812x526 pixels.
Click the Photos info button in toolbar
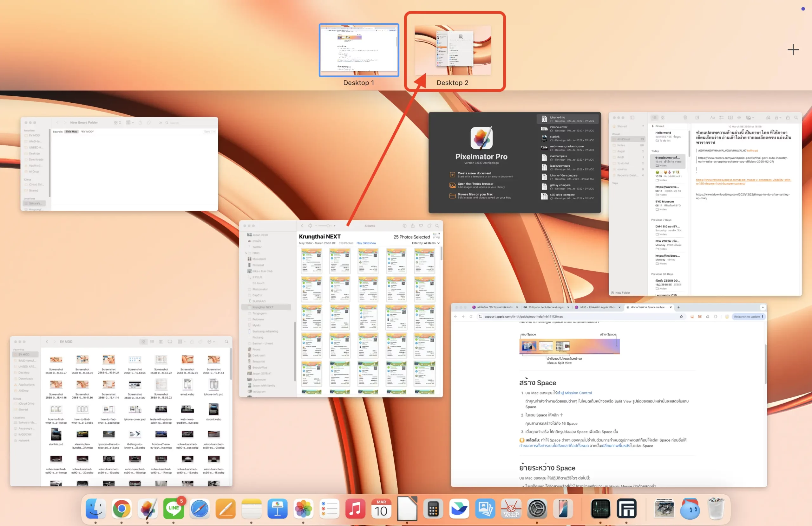pos(404,226)
